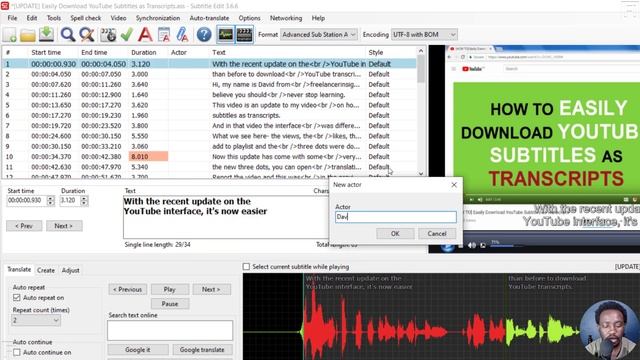Viewport: 640px width, 360px height.
Task: Click the Google it button
Action: pyautogui.click(x=138, y=350)
